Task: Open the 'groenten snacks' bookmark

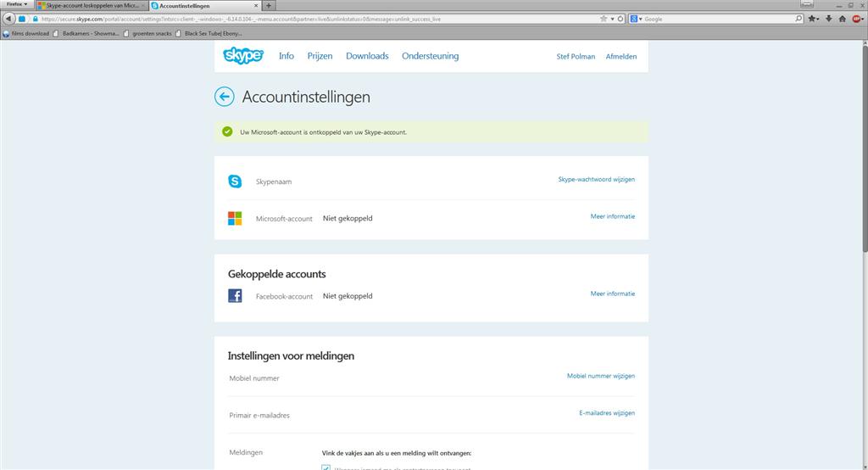Action: [147, 33]
